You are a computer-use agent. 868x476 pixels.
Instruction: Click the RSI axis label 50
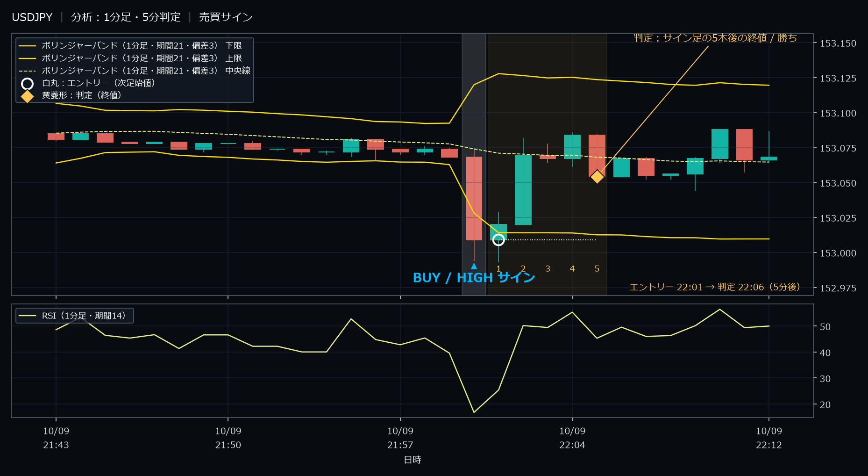click(825, 327)
